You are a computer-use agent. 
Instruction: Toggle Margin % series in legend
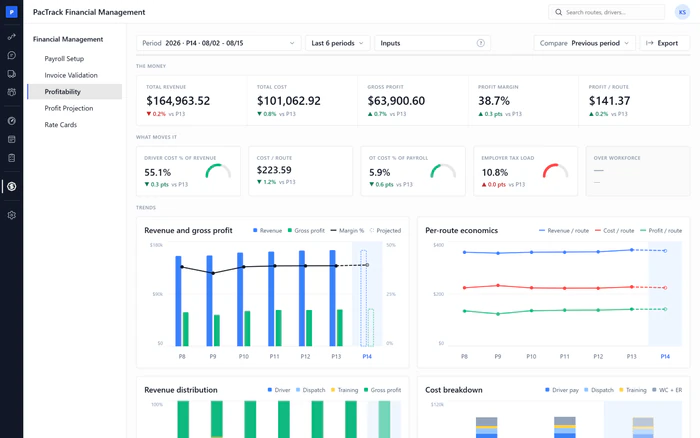click(347, 230)
